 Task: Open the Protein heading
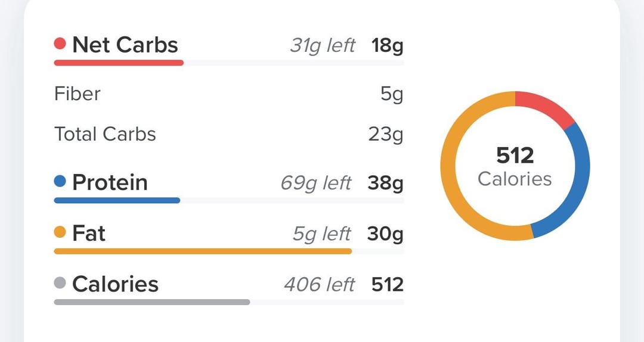pos(110,182)
